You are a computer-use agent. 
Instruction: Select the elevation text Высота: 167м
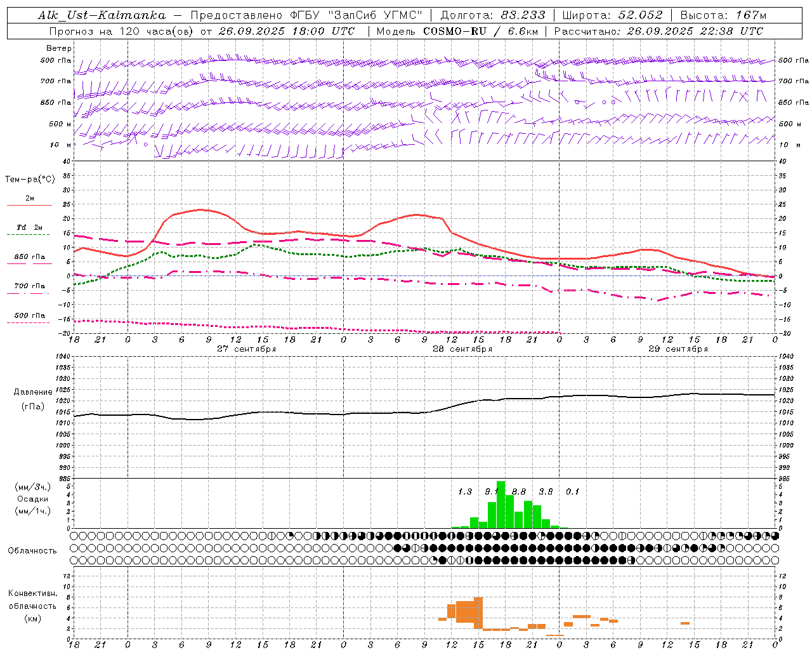[723, 15]
